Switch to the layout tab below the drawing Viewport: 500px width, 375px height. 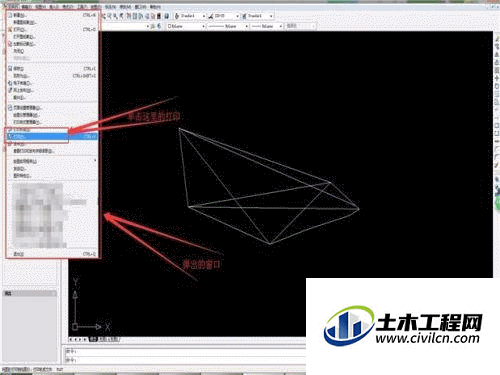pos(105,339)
